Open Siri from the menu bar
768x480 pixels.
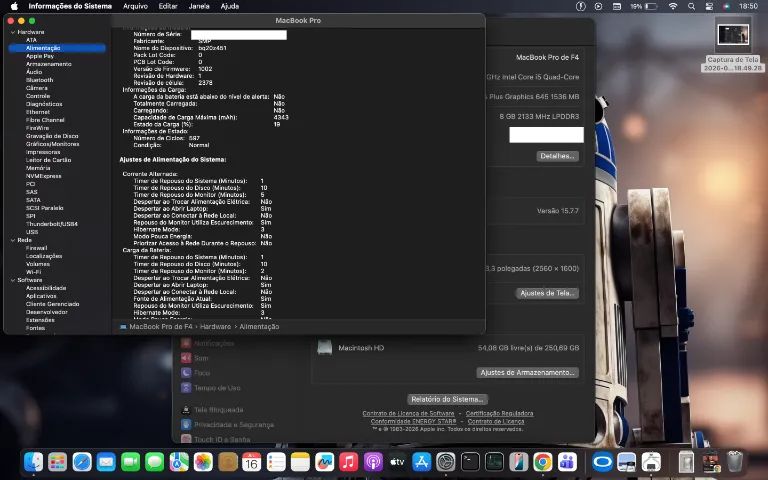pos(726,6)
